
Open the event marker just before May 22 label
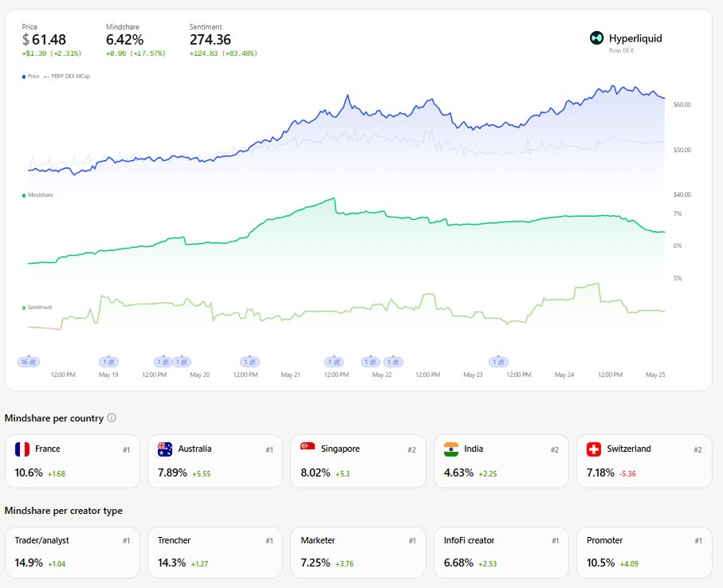371,363
